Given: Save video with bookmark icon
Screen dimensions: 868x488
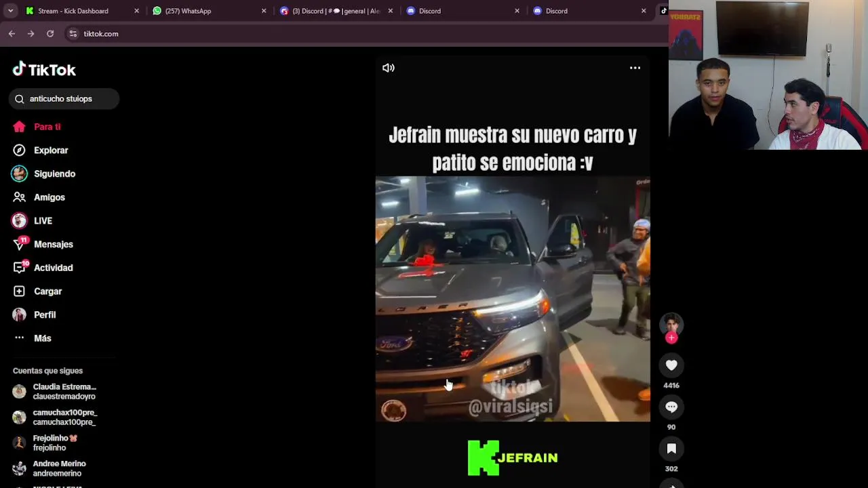Looking at the screenshot, I should pos(671,449).
